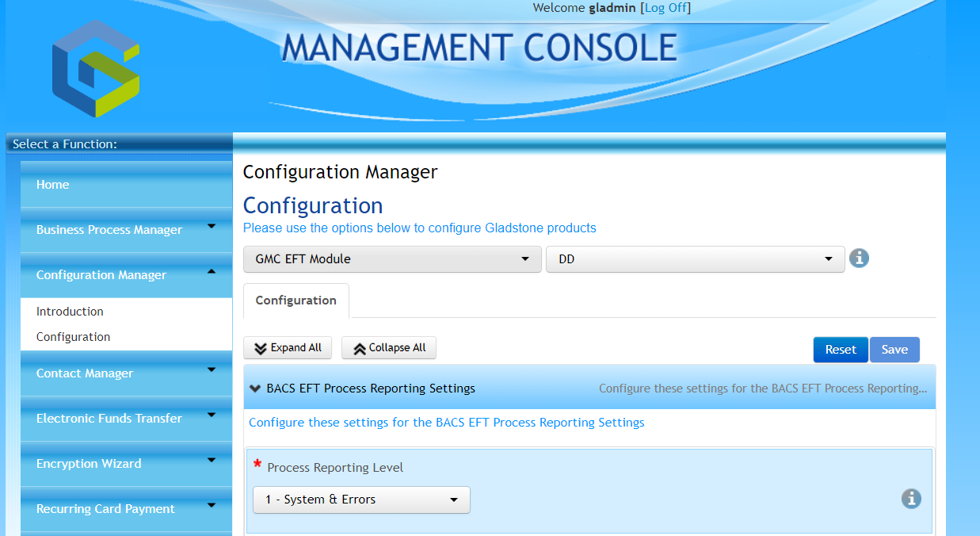Select the Configuration tab
Viewport: 980px width, 536px height.
296,301
